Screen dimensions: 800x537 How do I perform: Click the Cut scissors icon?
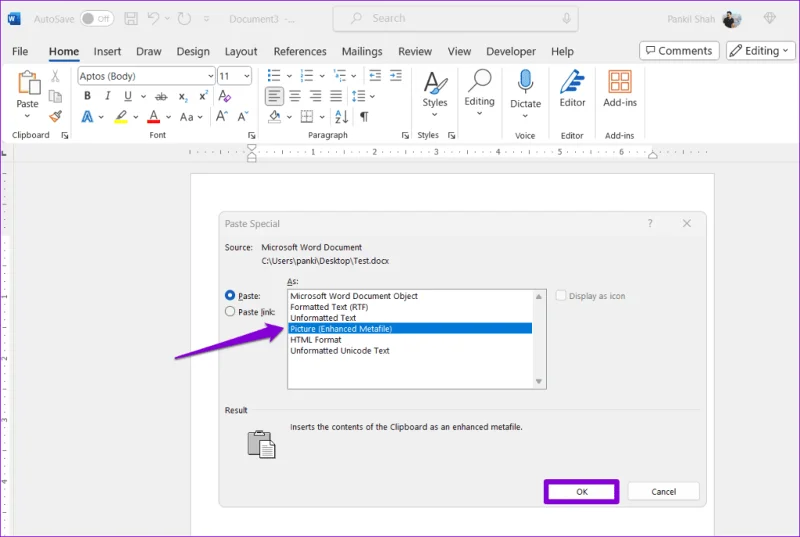(55, 76)
